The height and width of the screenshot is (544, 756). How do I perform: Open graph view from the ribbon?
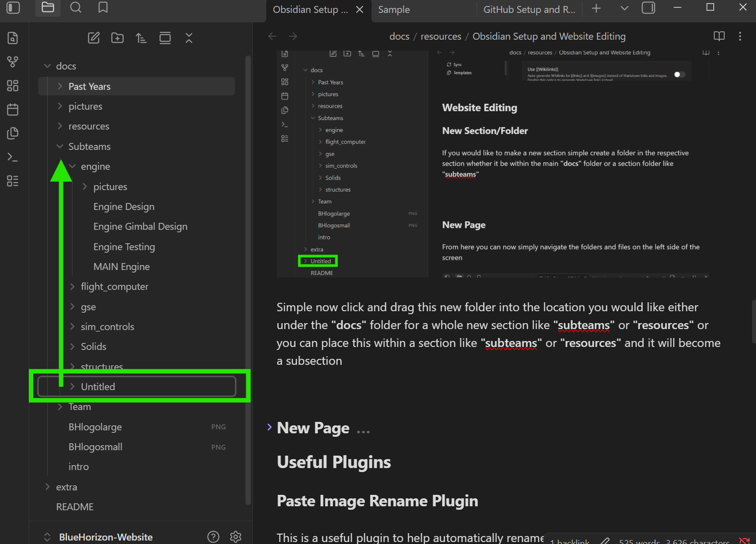pyautogui.click(x=13, y=62)
